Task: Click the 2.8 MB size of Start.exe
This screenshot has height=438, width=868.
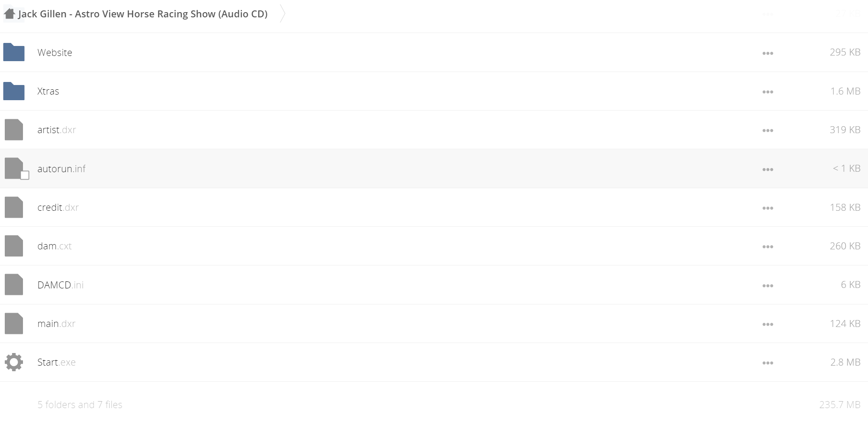Action: [x=845, y=362]
